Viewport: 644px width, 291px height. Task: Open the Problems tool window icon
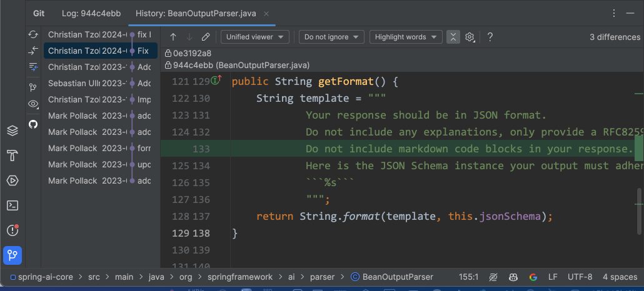[13, 230]
